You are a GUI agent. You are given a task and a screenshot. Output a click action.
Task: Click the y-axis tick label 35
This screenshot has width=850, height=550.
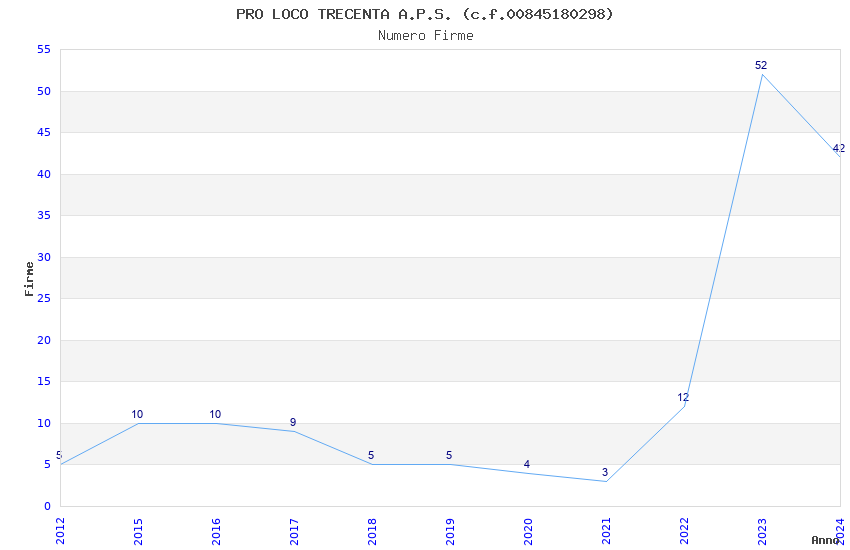44,216
